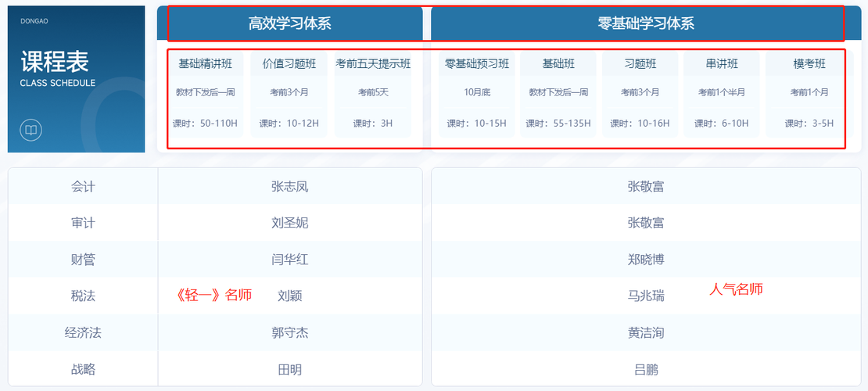Select the 高效学习体系 tab
The image size is (868, 391).
[290, 23]
